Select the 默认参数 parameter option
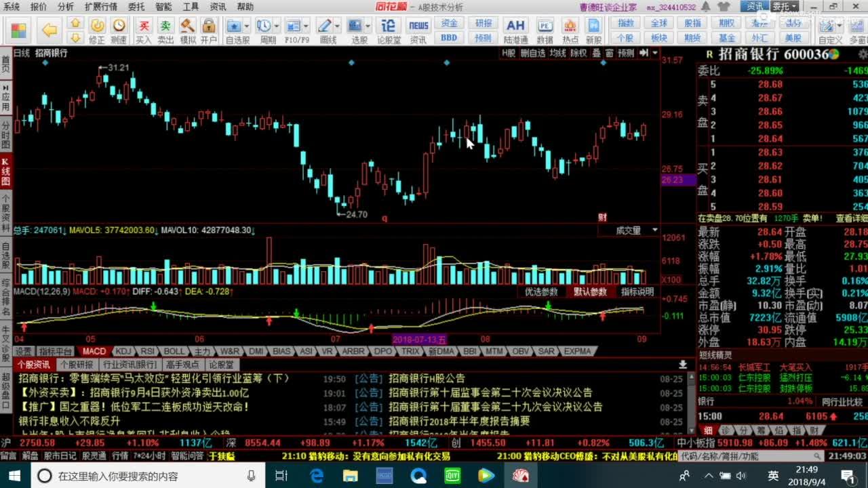The height and width of the screenshot is (488, 868). (590, 292)
